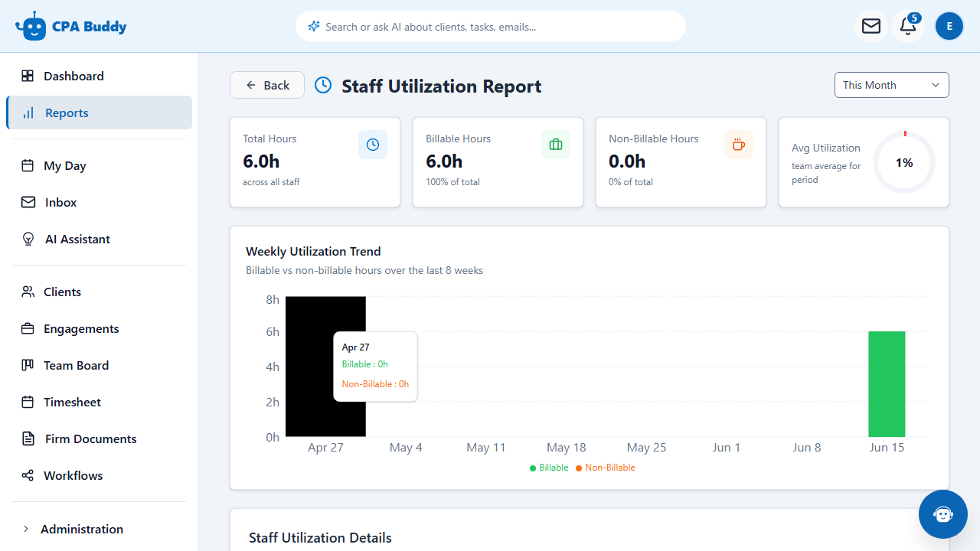Click the Back button
Image resolution: width=980 pixels, height=551 pixels.
click(267, 85)
